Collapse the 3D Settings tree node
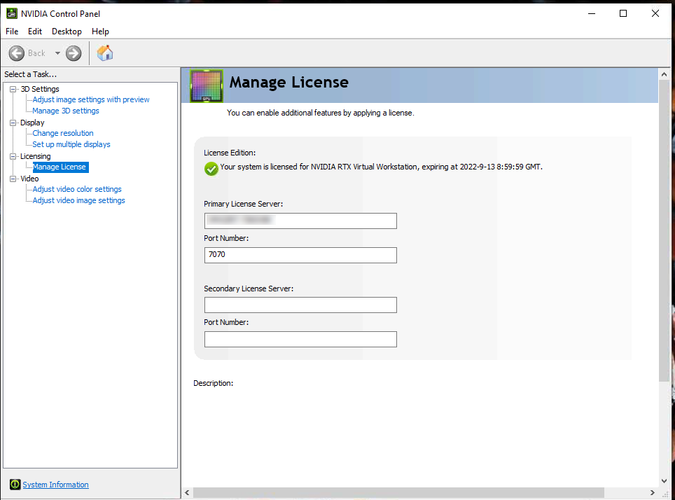The width and height of the screenshot is (675, 500). coord(14,89)
